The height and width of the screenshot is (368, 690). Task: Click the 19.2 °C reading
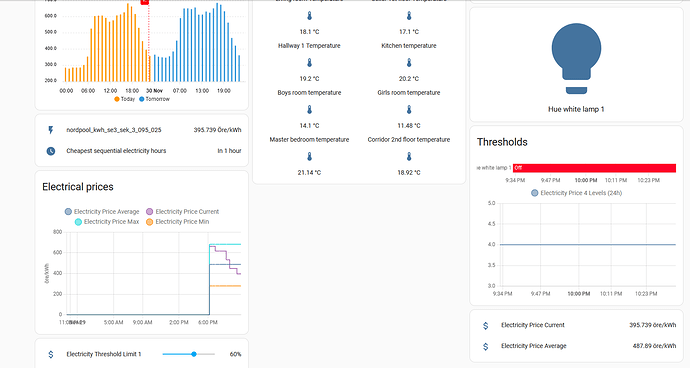[309, 79]
